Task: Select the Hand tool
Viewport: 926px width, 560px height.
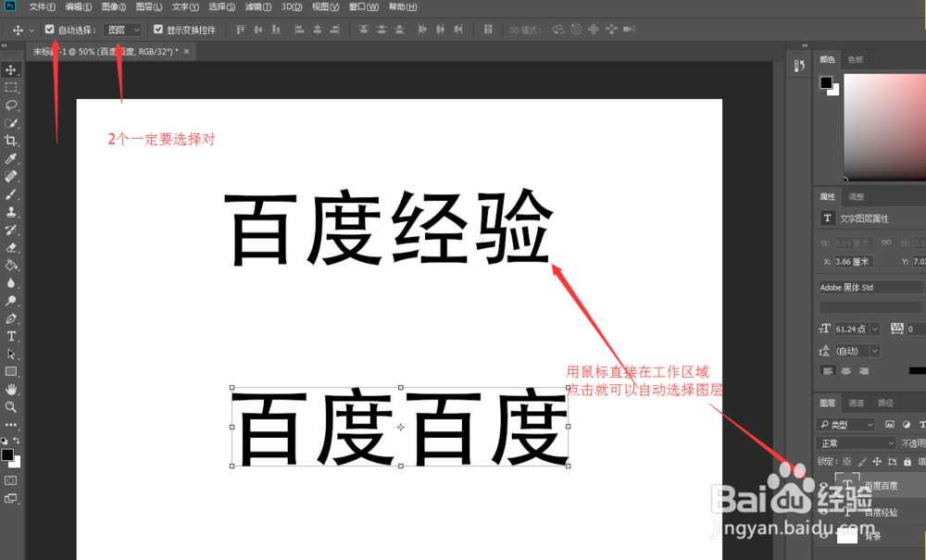Action: point(10,390)
